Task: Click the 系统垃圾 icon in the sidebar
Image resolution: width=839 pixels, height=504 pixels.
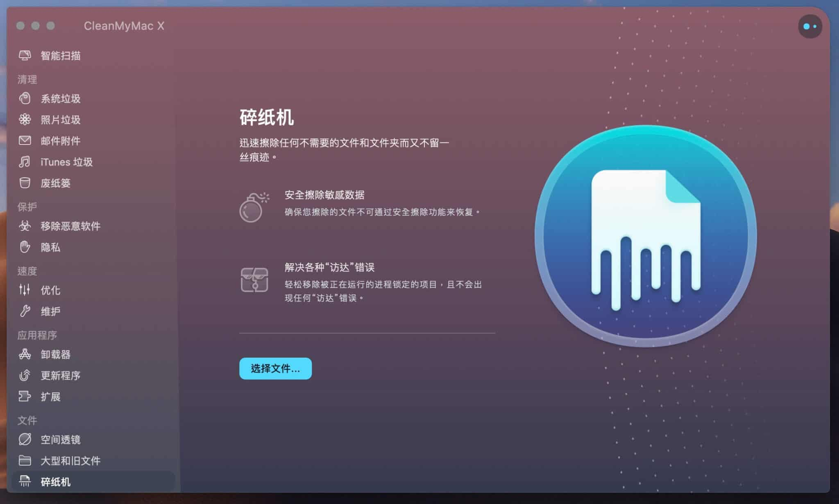Action: [x=25, y=98]
